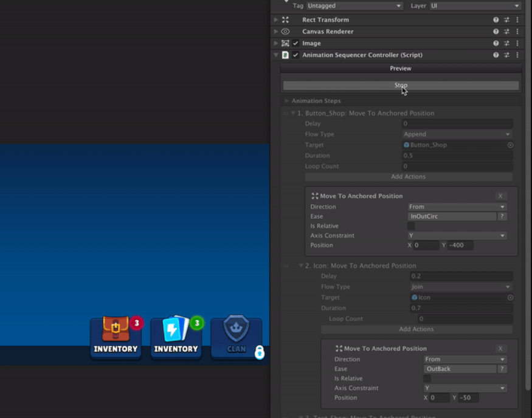Open Direction dropdown in Icon step
The width and height of the screenshot is (532, 418).
465,359
